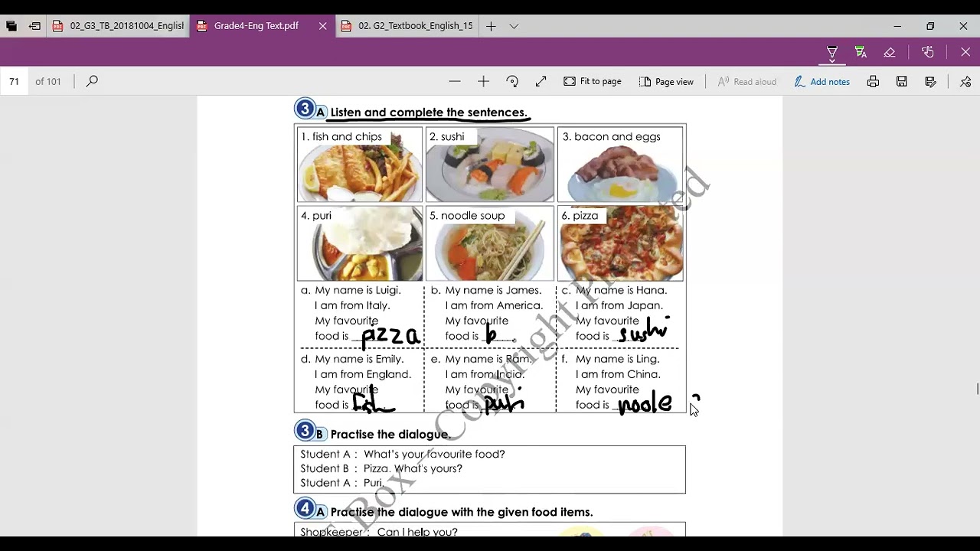
Task: Set these tabs aside
Action: point(34,26)
